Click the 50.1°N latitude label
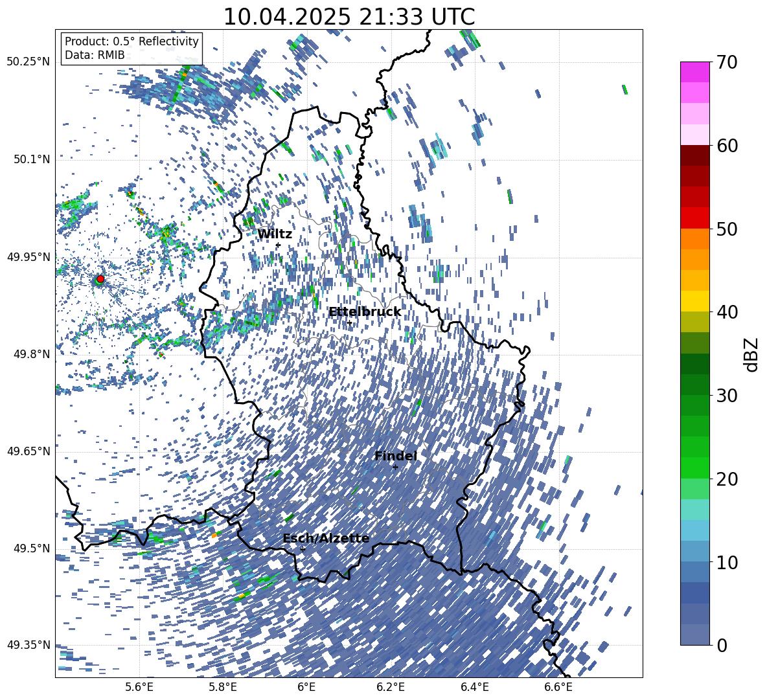Viewport: 767px width, 700px height. point(31,159)
